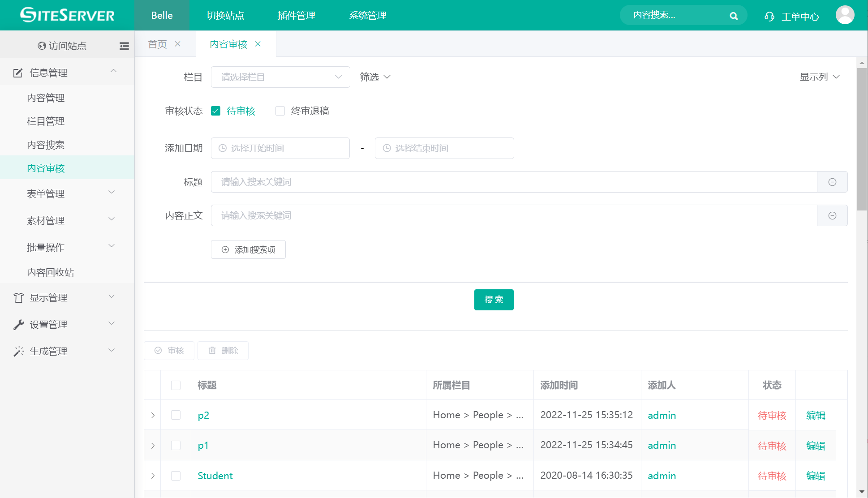868x498 pixels.
Task: Click the 信息管理 pencil icon
Action: 17,72
